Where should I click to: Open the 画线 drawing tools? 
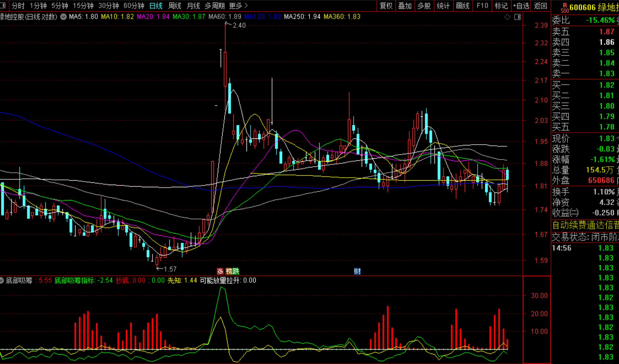pyautogui.click(x=463, y=6)
